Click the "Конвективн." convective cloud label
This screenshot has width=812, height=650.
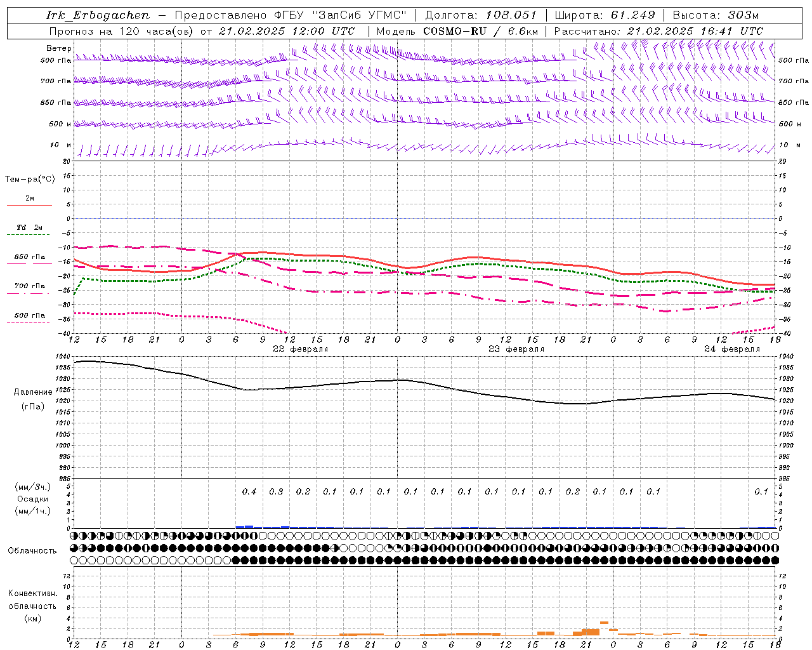(32, 594)
